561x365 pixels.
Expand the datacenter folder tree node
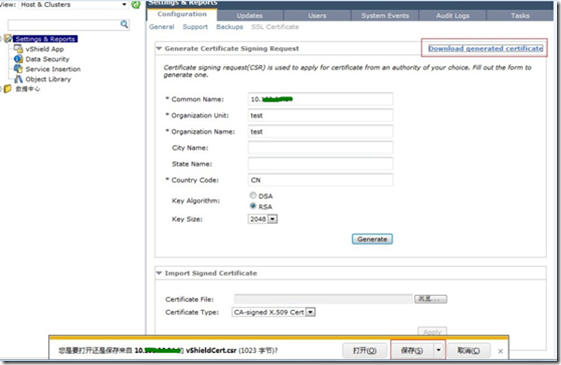click(1, 89)
